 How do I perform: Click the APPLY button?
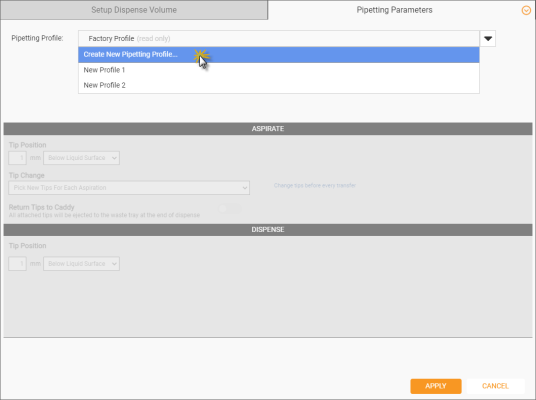(x=436, y=386)
